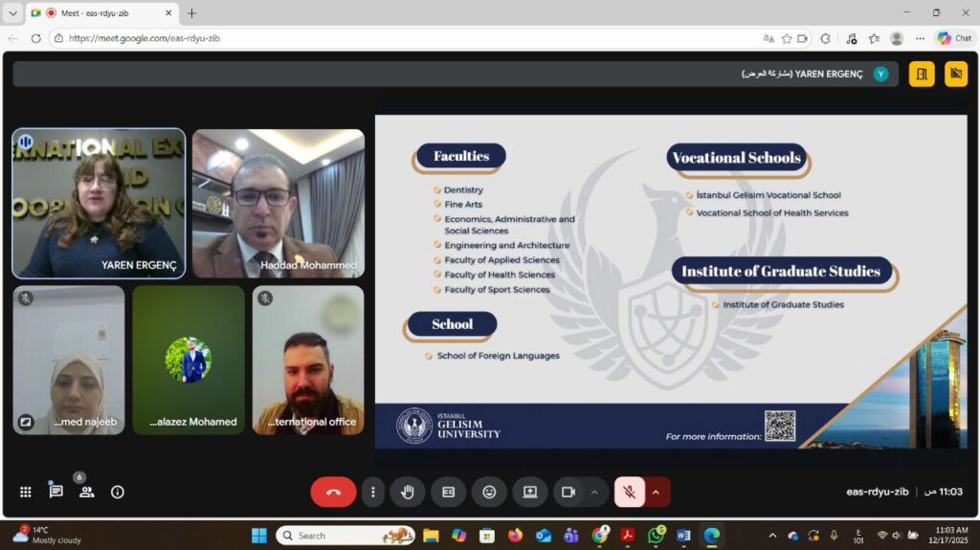Click the Haddad Mohammed video tile
980x550 pixels.
278,203
